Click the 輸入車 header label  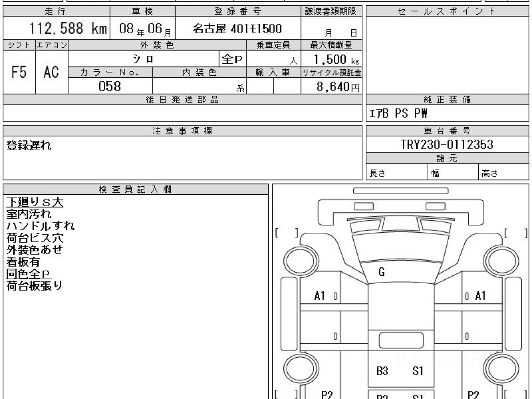[274, 73]
